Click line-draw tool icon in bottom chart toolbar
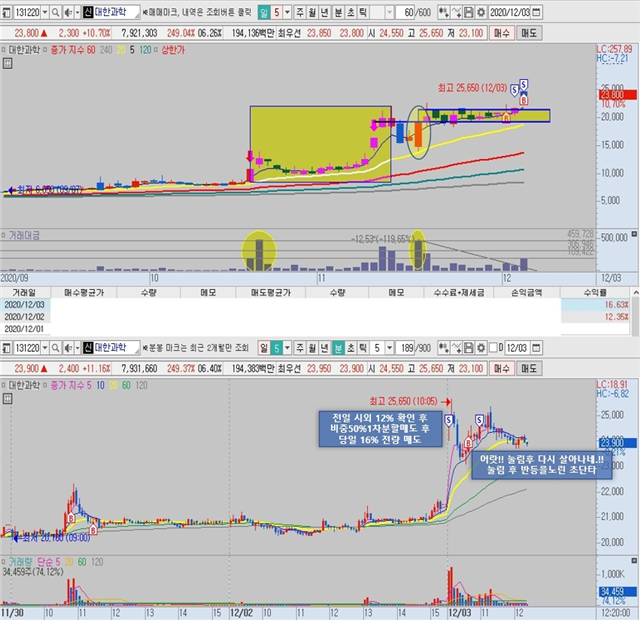 tap(457, 348)
